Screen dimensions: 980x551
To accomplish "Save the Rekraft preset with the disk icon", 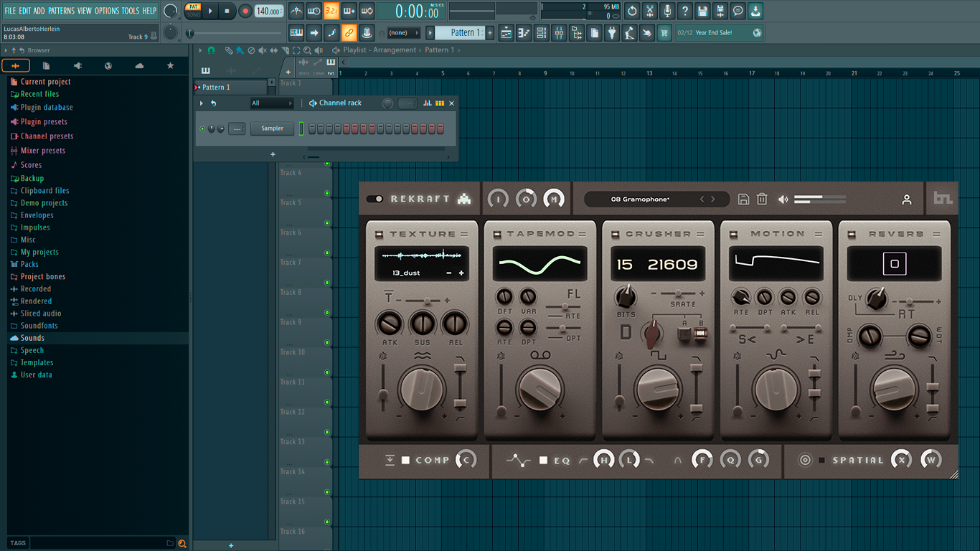I will [744, 199].
